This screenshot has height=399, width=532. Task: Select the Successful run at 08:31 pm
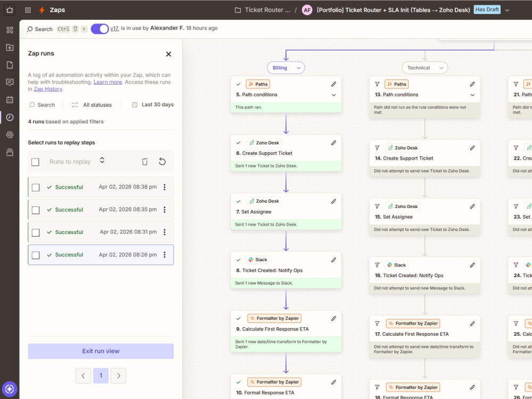pyautogui.click(x=101, y=232)
